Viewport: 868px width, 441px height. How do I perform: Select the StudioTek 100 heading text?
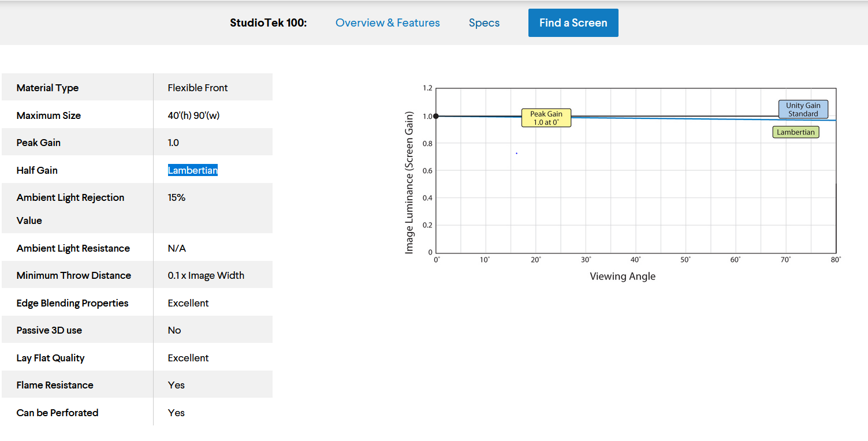tap(269, 23)
